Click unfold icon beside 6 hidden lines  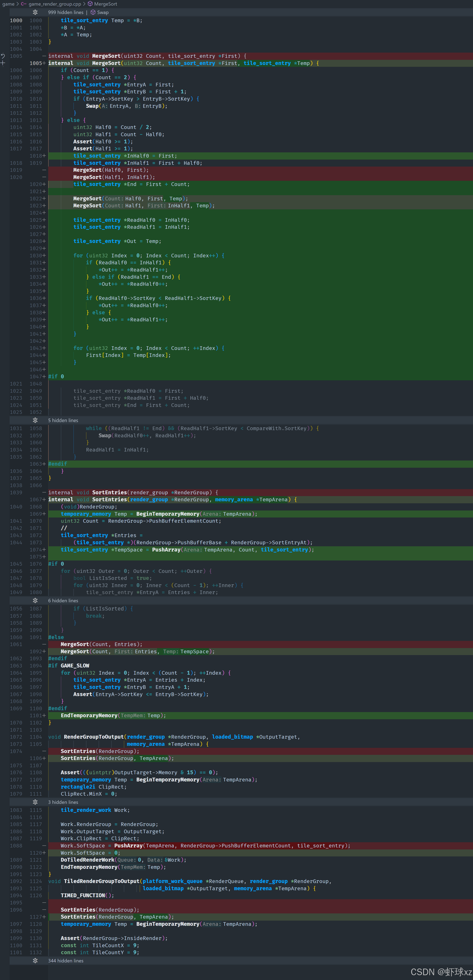(x=35, y=601)
